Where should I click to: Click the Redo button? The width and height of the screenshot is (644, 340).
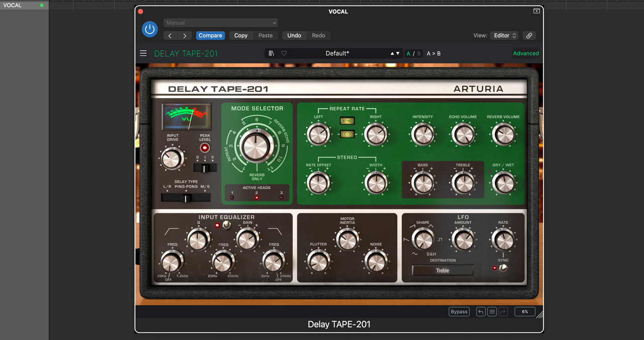pyautogui.click(x=318, y=36)
